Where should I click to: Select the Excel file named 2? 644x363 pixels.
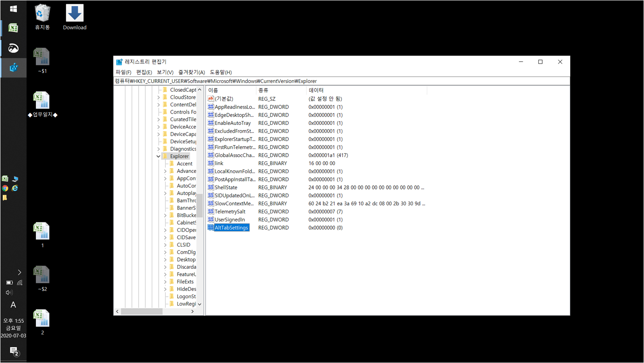pos(42,322)
